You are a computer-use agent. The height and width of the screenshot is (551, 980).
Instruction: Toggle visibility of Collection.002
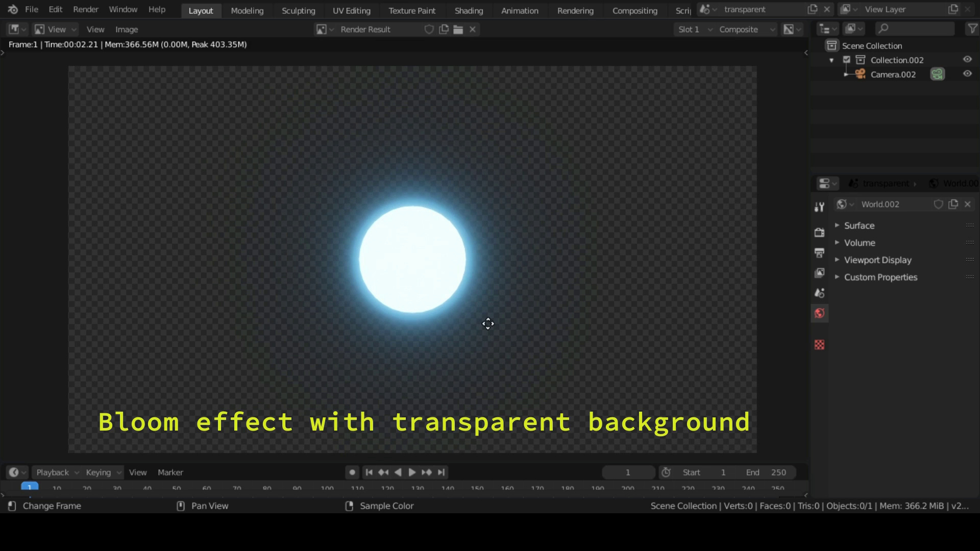click(968, 59)
